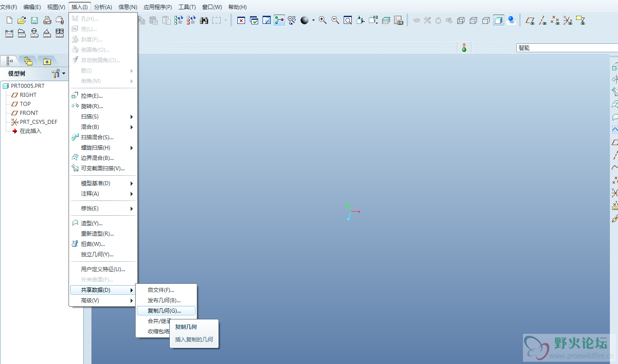Screen dimensions: 618x364
Task: Open the 编辑(E) menu
Action: pos(32,7)
